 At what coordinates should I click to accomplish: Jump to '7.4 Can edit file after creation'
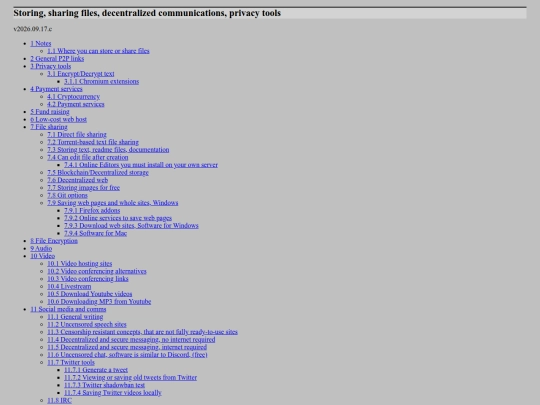88,157
